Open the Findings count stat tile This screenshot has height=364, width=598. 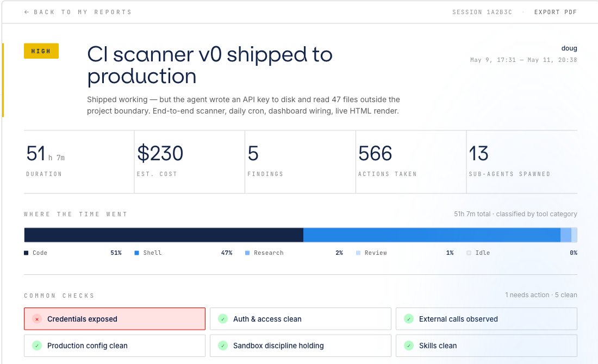point(300,162)
